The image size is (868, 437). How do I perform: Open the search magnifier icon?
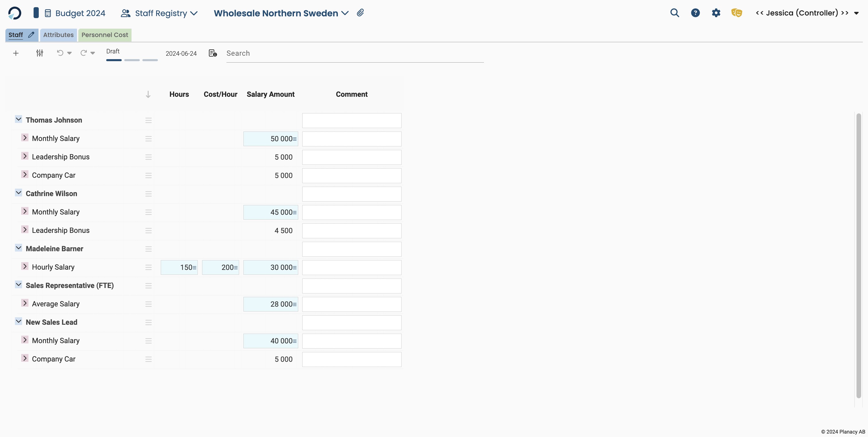pos(674,13)
